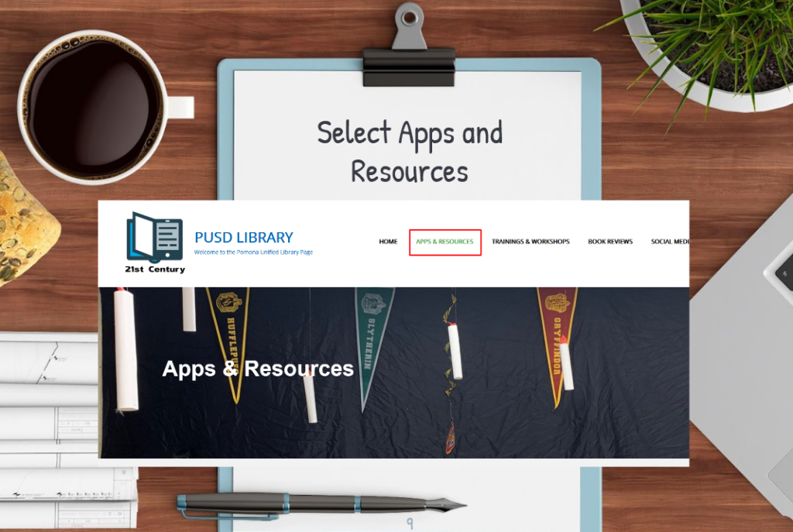Click the Pomona Unified Library welcome subtitle
793x532 pixels.
click(x=253, y=252)
